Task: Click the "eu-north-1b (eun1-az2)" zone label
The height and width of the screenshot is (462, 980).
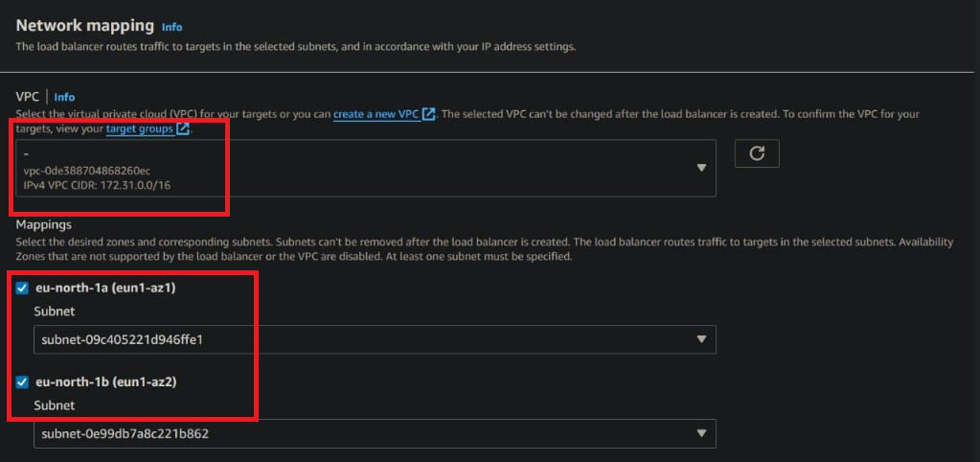Action: coord(105,381)
